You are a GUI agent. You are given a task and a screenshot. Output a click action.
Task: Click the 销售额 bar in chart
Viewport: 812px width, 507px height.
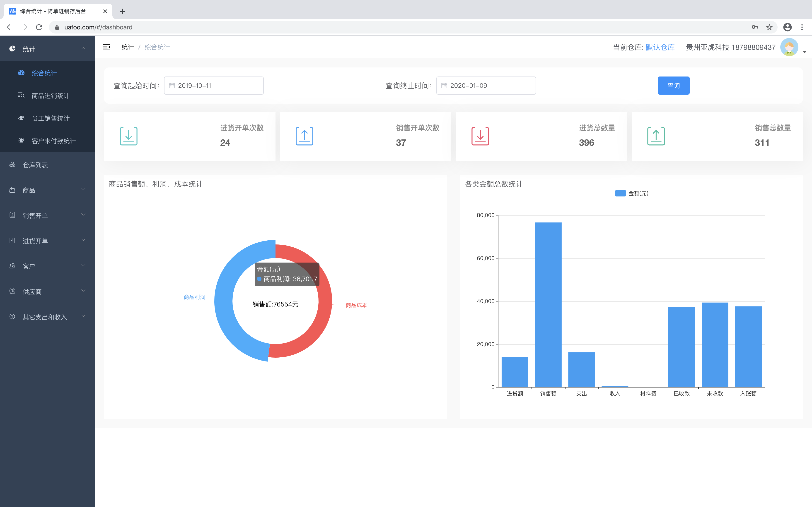pos(548,304)
